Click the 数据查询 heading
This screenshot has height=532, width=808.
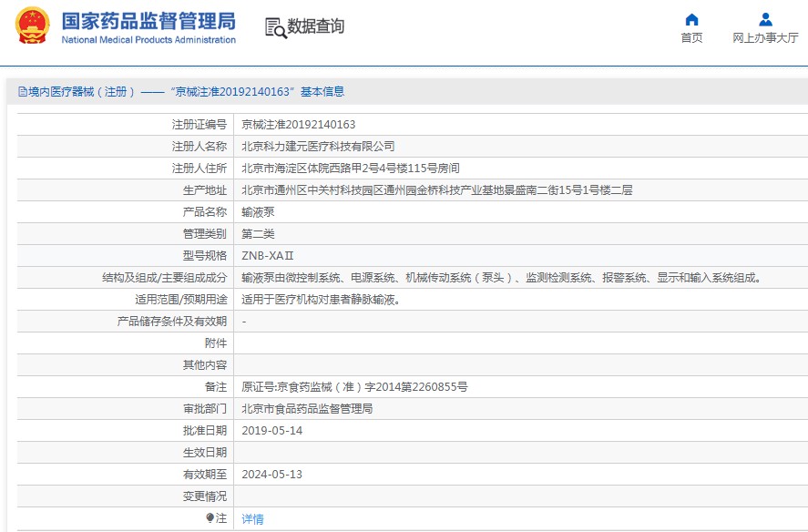pos(315,26)
